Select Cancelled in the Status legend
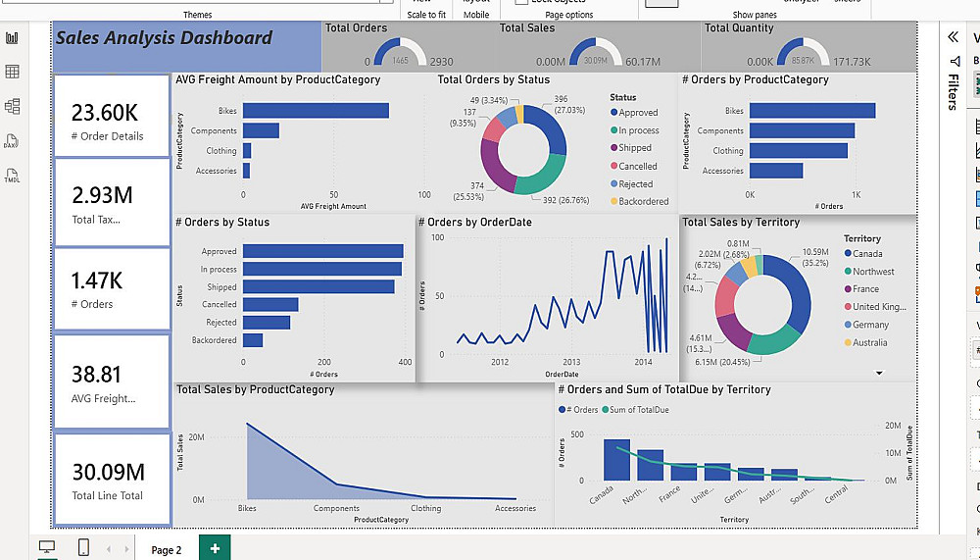This screenshot has width=980, height=560. (x=634, y=166)
